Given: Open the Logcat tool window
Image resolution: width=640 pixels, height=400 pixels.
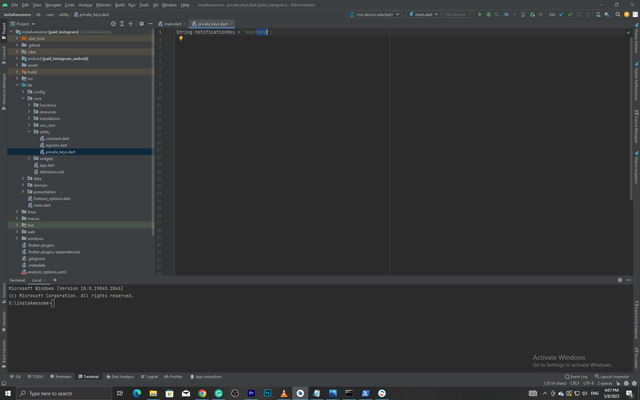Looking at the screenshot, I should pos(149,376).
